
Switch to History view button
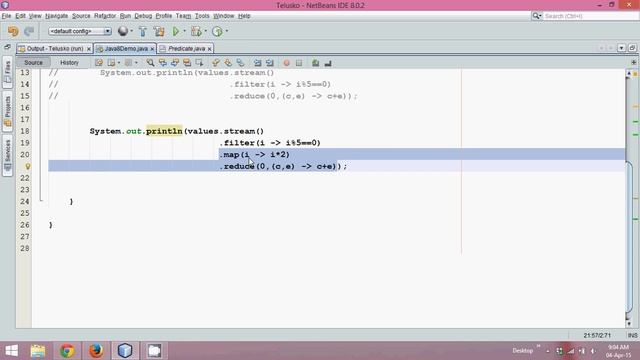click(69, 62)
